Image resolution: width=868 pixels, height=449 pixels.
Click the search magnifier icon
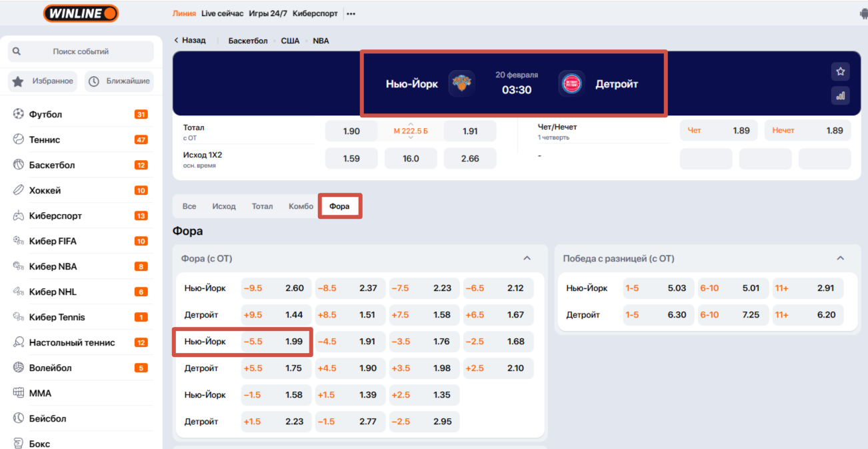coord(17,51)
